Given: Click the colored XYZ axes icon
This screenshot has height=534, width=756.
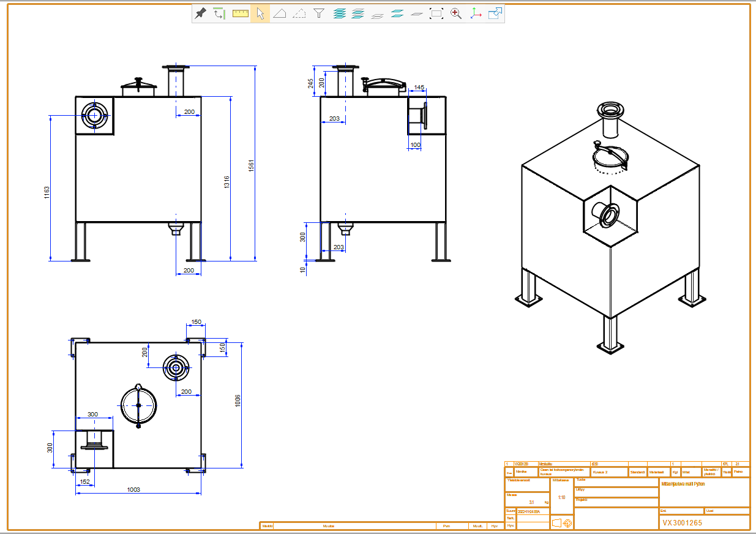Looking at the screenshot, I should (476, 13).
